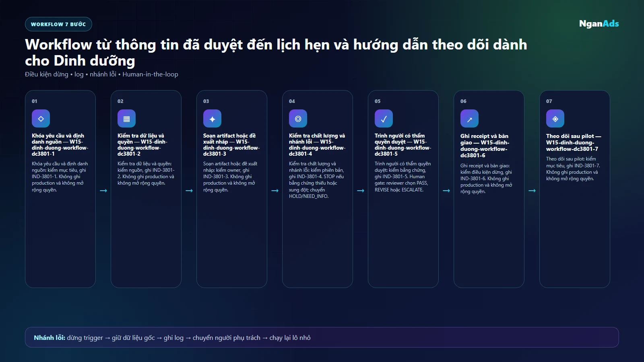This screenshot has width=644, height=362.
Task: Select the WORKFLOW 7 BƯỚC badge
Action: click(x=58, y=24)
